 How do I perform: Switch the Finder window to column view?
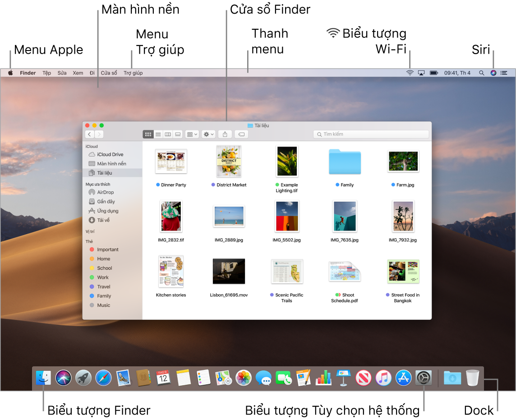coord(168,134)
